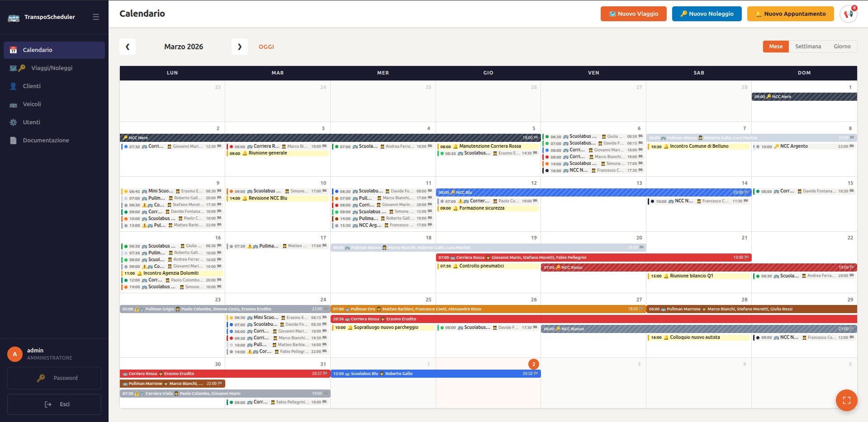Select the Mese view tab

point(775,46)
